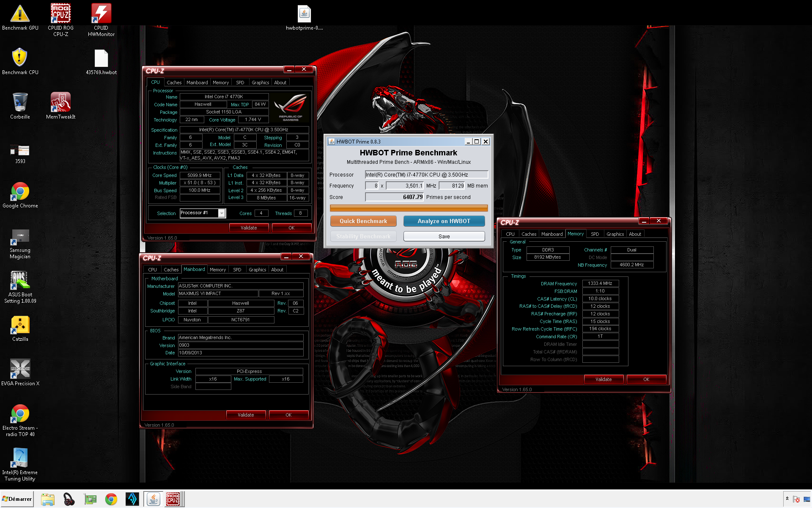This screenshot has height=508, width=812.
Task: Open the blue arrow app in taskbar
Action: click(132, 499)
